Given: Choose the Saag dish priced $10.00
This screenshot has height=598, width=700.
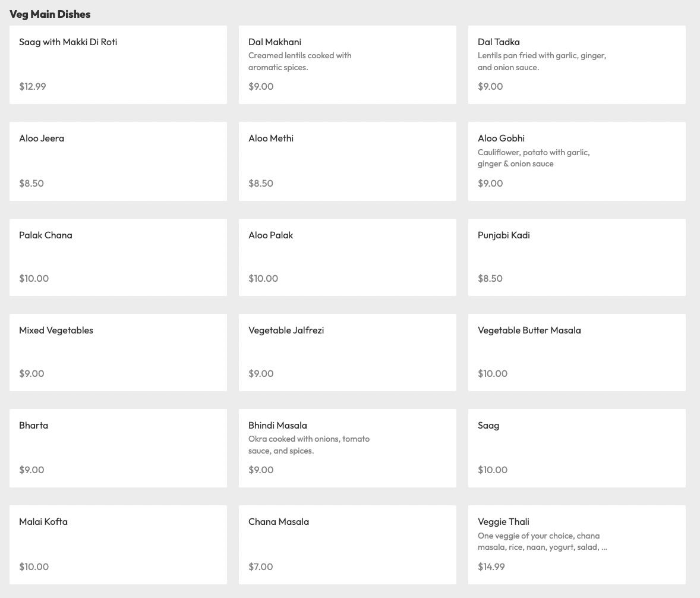Looking at the screenshot, I should tap(576, 448).
